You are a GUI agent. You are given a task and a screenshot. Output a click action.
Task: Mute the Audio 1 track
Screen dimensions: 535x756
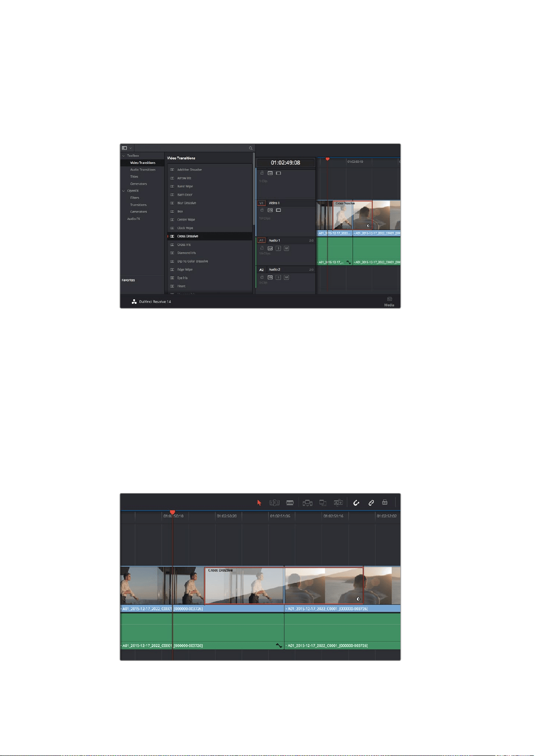tap(286, 248)
